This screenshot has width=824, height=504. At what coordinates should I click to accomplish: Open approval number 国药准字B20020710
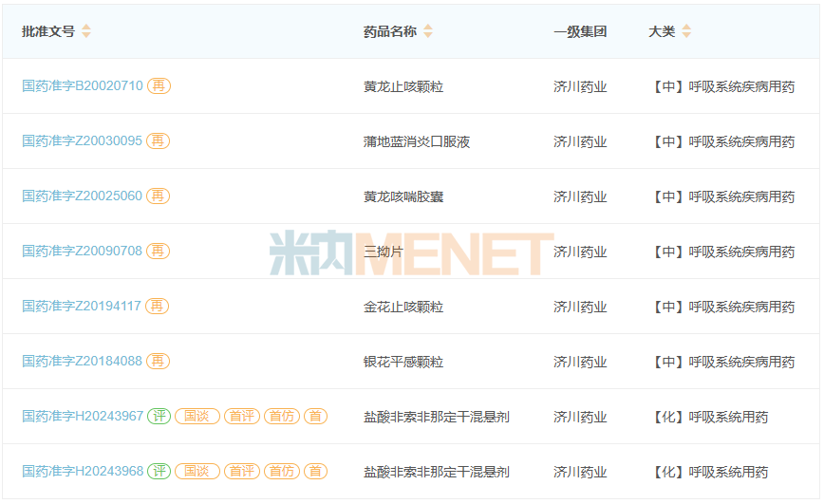pyautogui.click(x=83, y=85)
